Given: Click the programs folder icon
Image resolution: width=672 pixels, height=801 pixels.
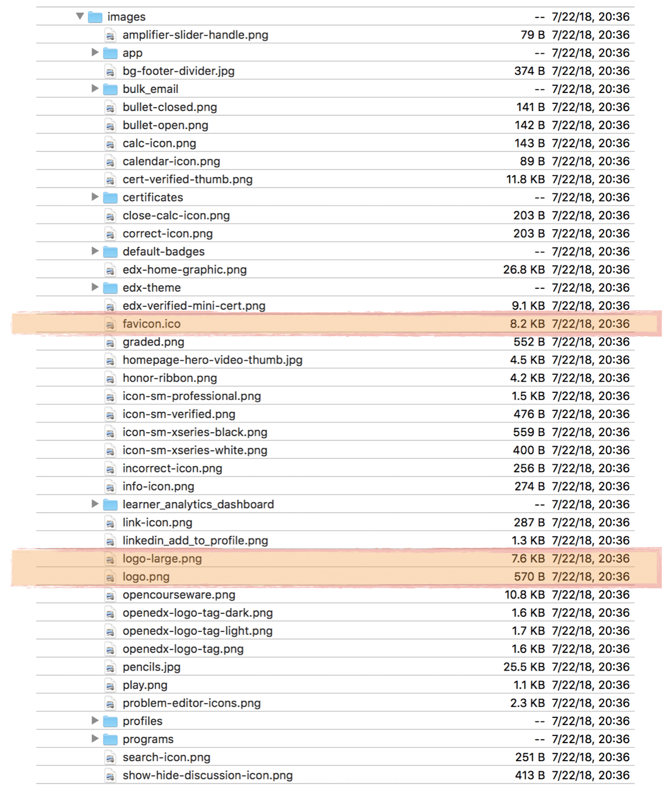Looking at the screenshot, I should [x=110, y=740].
